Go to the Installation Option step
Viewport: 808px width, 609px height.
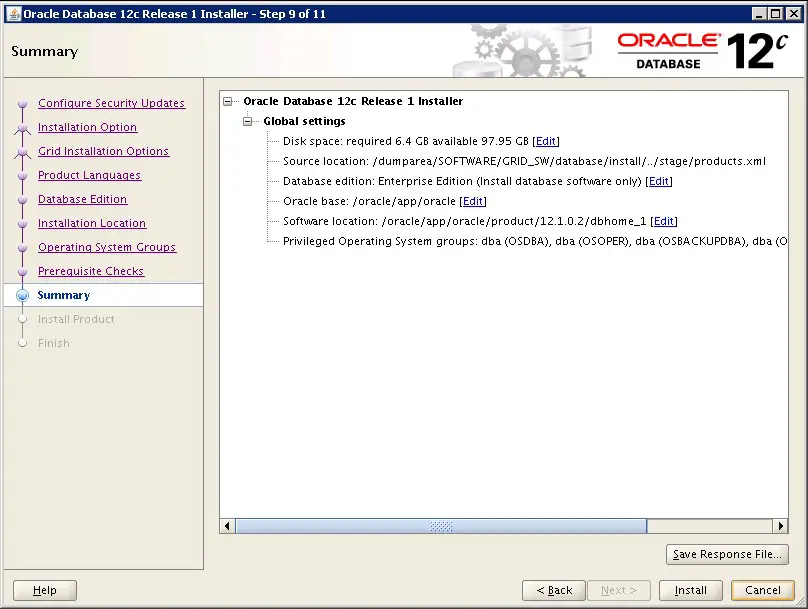pos(88,127)
